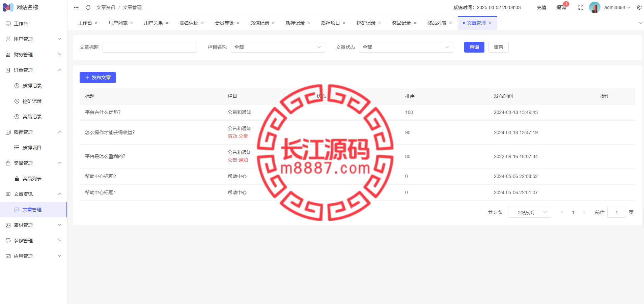Collapse 订单管理 sidebar menu
Screen dimensions: 644x304
tap(33, 70)
